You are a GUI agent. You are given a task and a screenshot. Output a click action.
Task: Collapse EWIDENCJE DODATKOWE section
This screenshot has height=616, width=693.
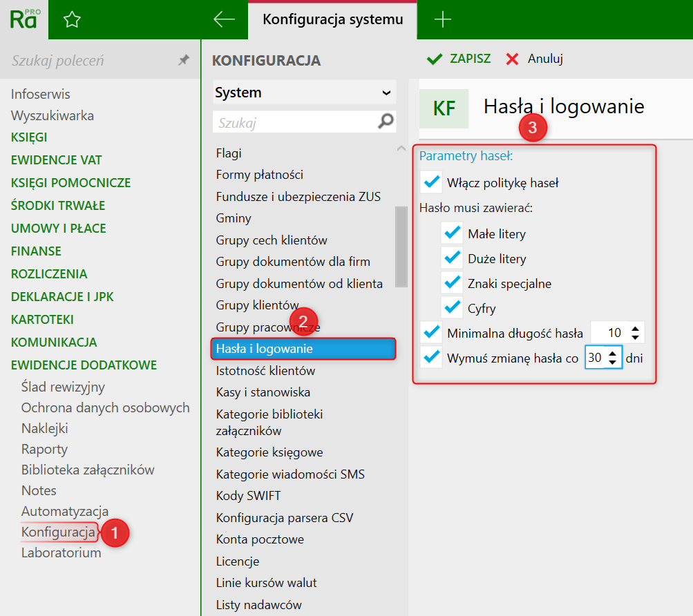point(84,365)
